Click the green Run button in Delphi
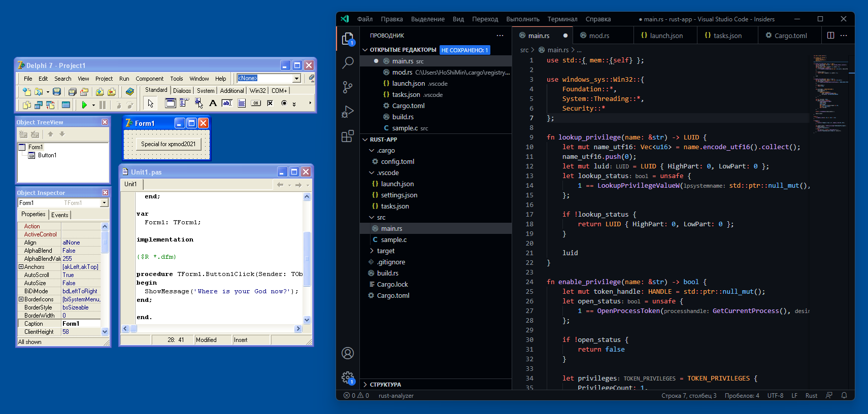Image resolution: width=868 pixels, height=414 pixels. pos(84,105)
